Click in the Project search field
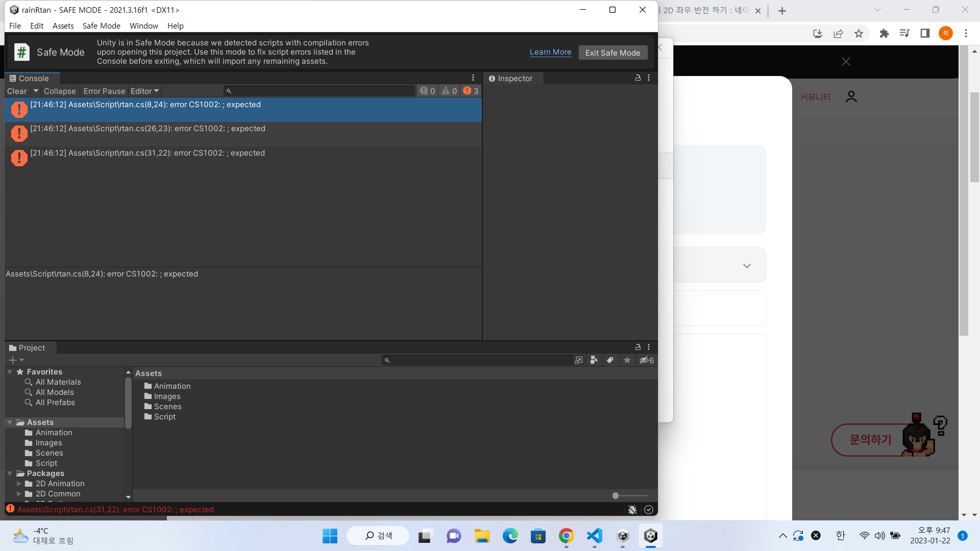 click(478, 360)
